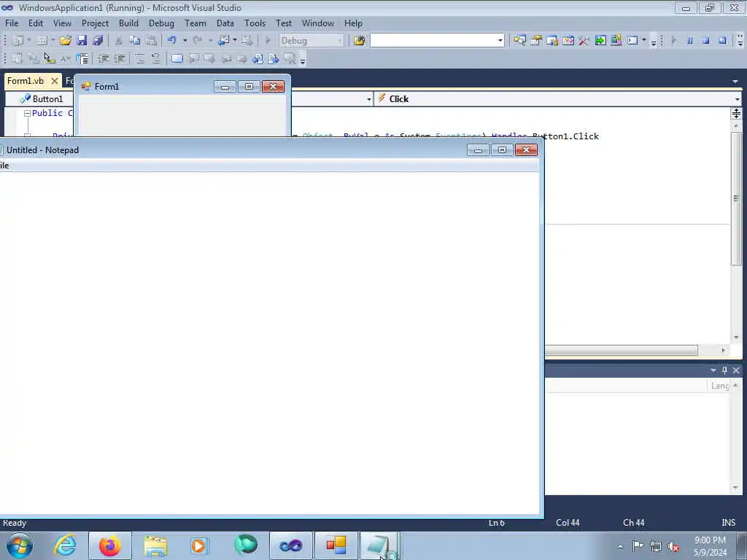Image resolution: width=747 pixels, height=560 pixels.
Task: Click the code editor split-view handle
Action: 736,113
